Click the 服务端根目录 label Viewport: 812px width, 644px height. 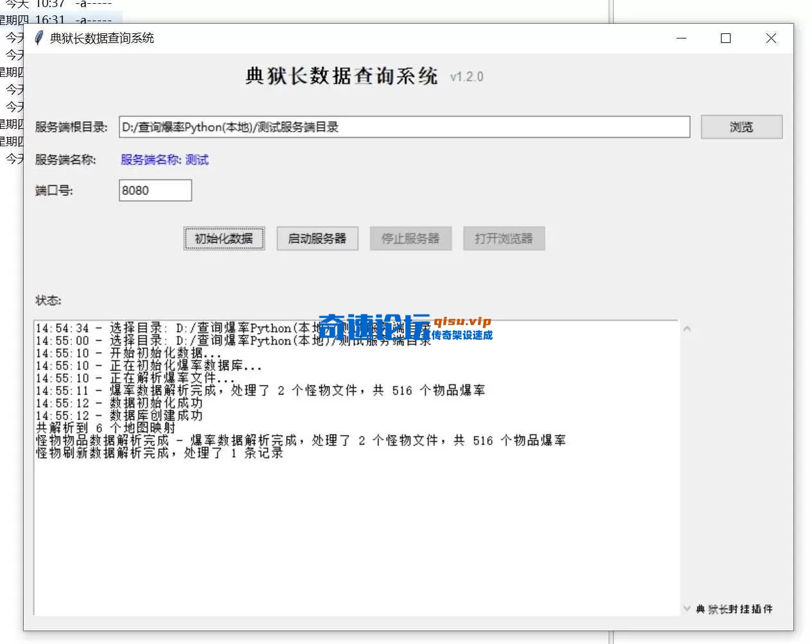72,126
